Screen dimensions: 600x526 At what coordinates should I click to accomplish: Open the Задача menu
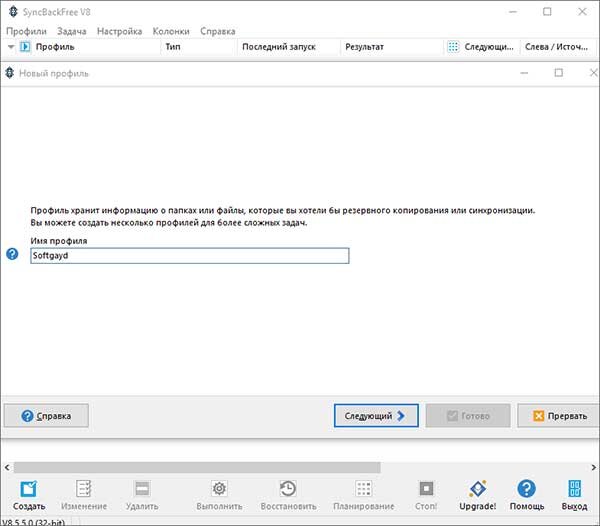(72, 31)
